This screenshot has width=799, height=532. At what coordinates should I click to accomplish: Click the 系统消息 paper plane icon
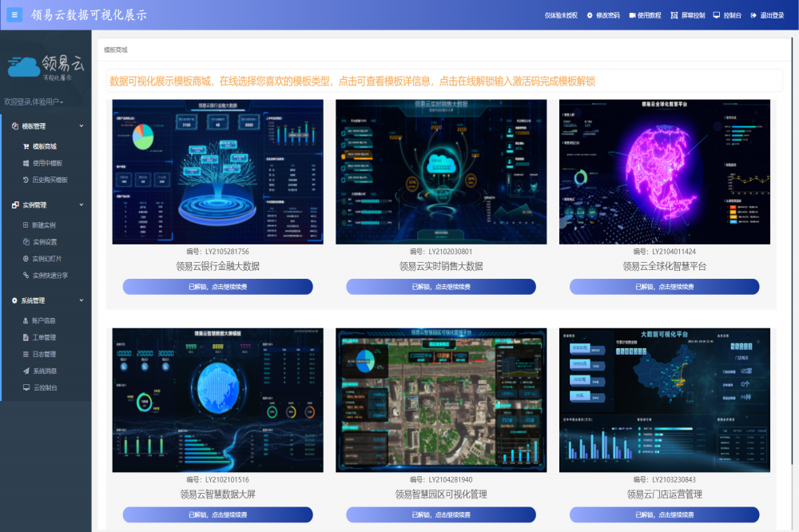[26, 371]
